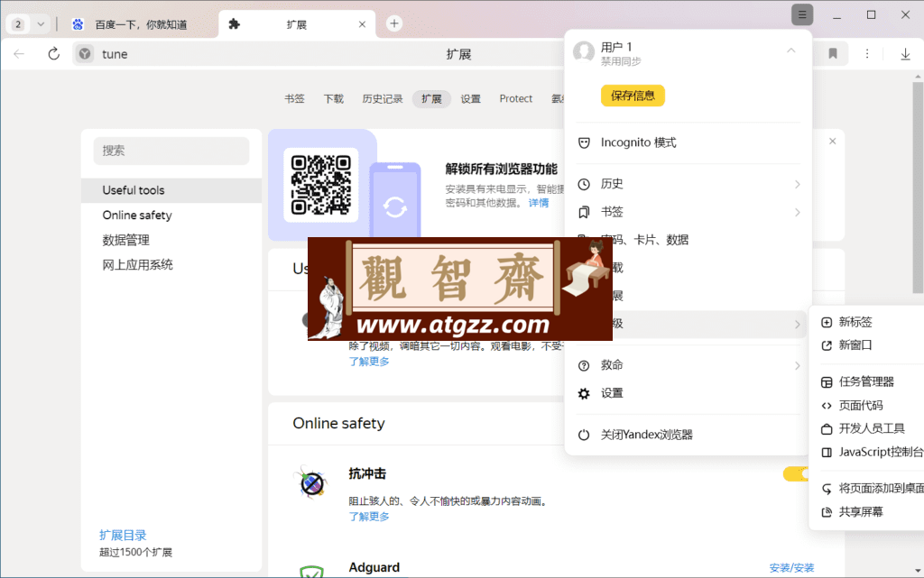Select the 扩展 page tab
Viewport: 924px width, 578px height.
tap(431, 99)
